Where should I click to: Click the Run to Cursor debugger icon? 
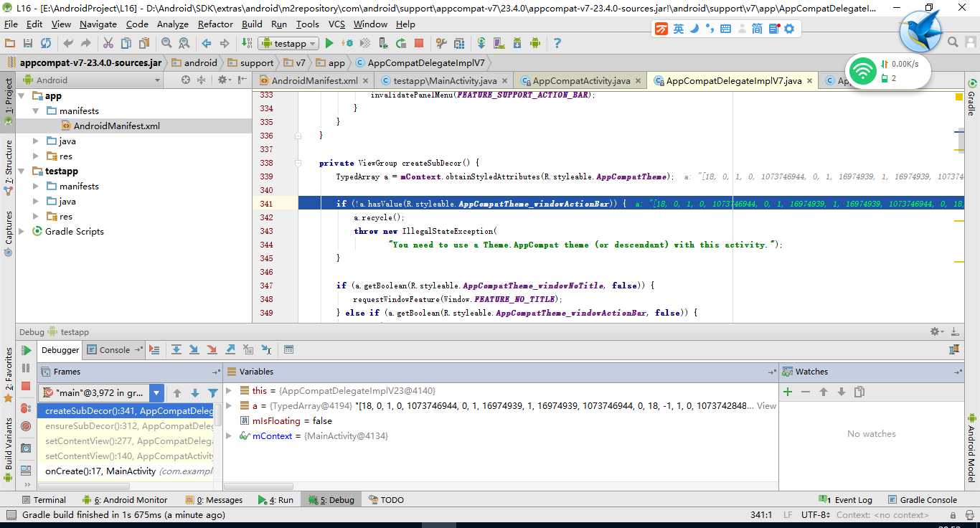266,350
